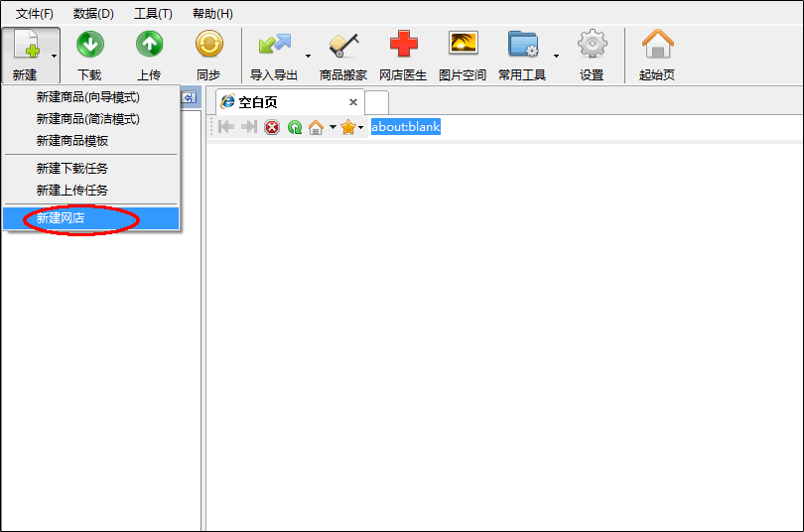Screen dimensions: 804x532
Task: Launch the 网店医生 red cross tool
Action: pyautogui.click(x=404, y=44)
